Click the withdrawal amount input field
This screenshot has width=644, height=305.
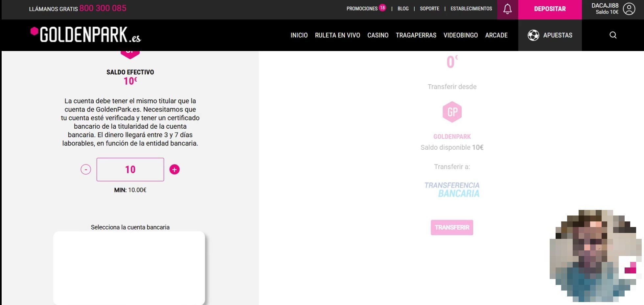pyautogui.click(x=130, y=169)
